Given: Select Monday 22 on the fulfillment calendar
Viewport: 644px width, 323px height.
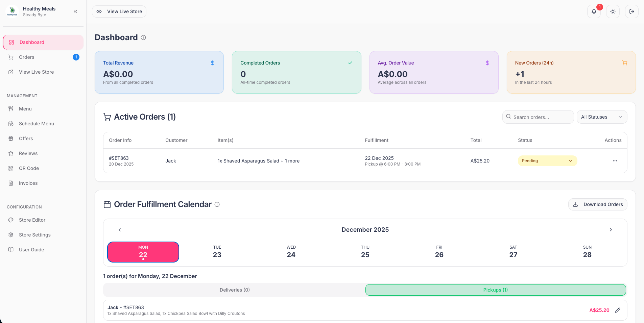Looking at the screenshot, I should 143,252.
